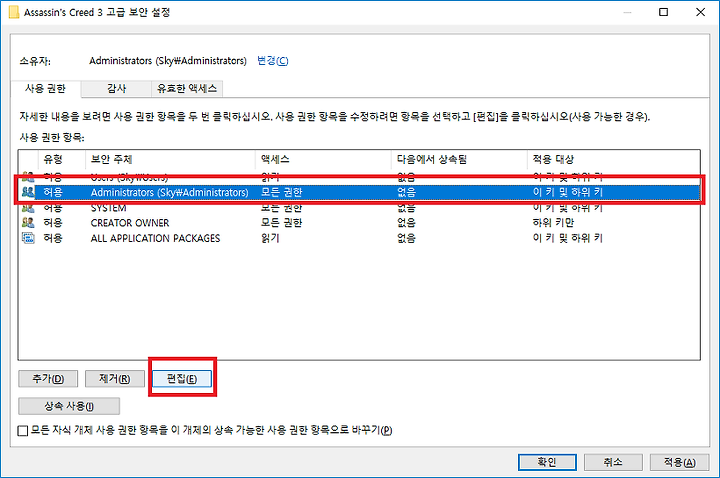Image resolution: width=720 pixels, height=478 pixels.
Task: Click the package icon of ALL APPLICATION PACKAGES
Action: point(28,238)
